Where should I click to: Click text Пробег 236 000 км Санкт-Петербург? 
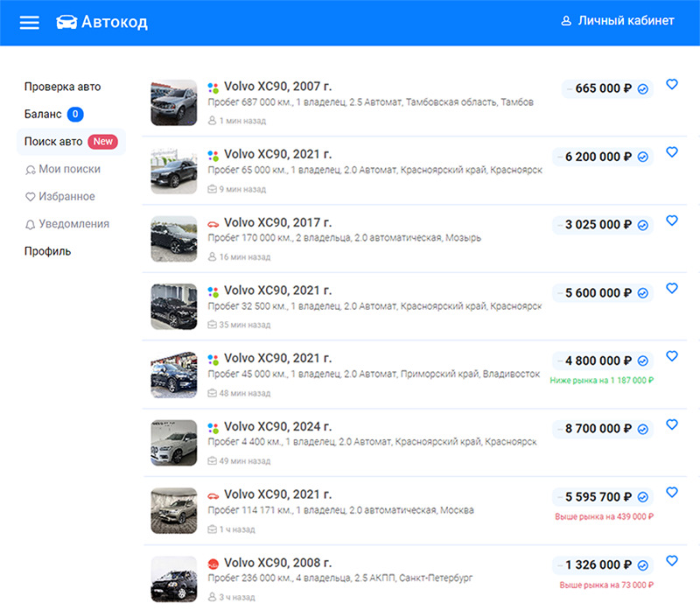[339, 578]
